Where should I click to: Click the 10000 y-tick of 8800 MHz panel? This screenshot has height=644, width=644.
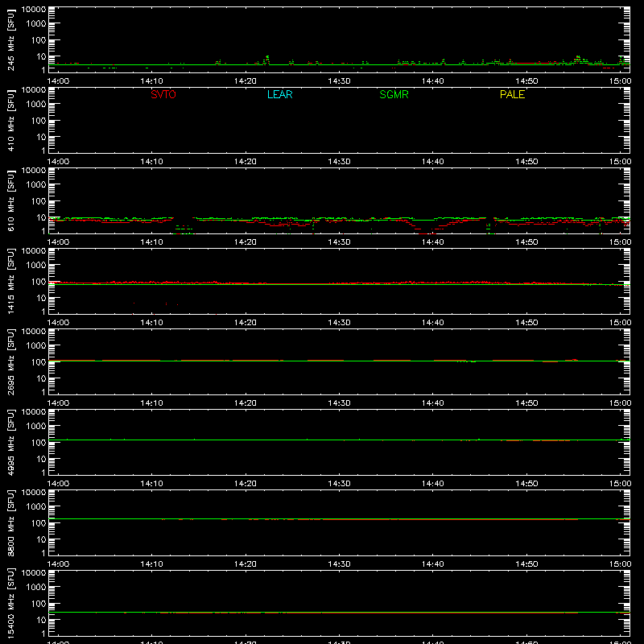click(x=34, y=493)
